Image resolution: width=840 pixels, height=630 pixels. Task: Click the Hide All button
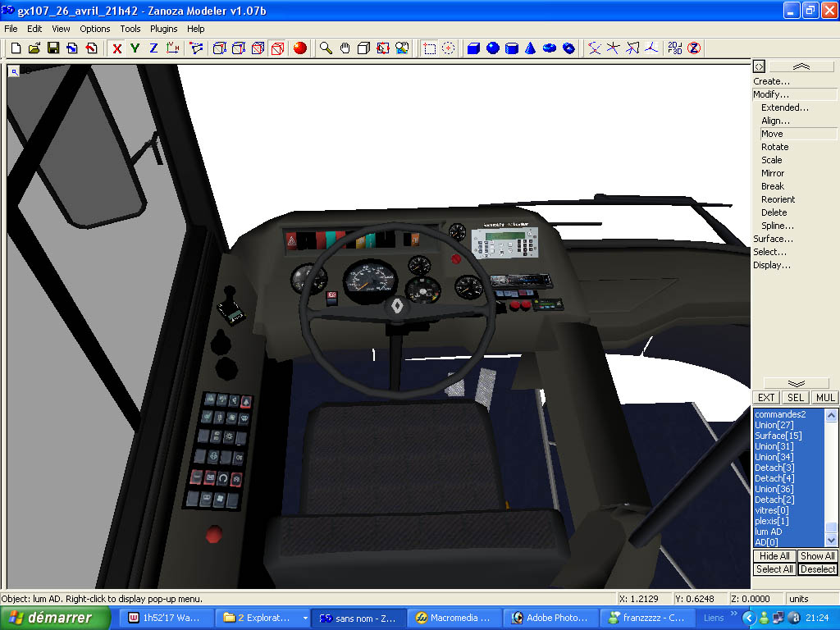(x=774, y=556)
